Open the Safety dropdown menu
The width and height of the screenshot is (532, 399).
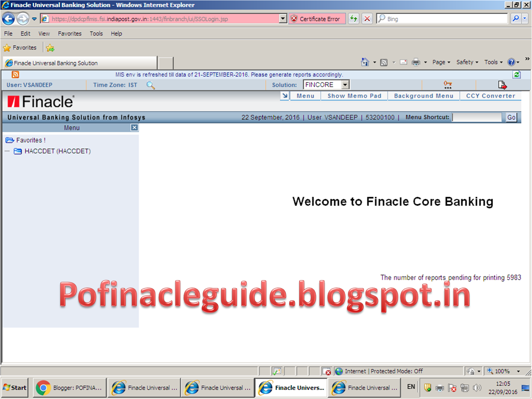[467, 62]
